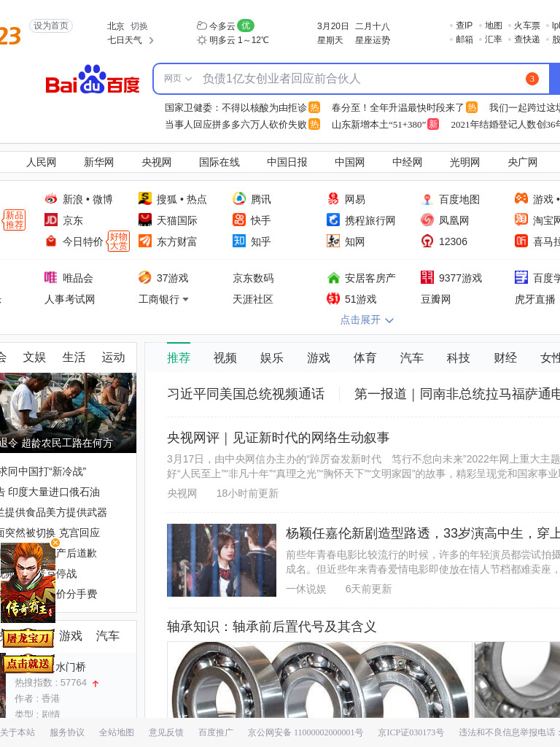
Task: Open hot search 国家卫健委：不得以核酸为由拒诊
Action: [x=236, y=108]
